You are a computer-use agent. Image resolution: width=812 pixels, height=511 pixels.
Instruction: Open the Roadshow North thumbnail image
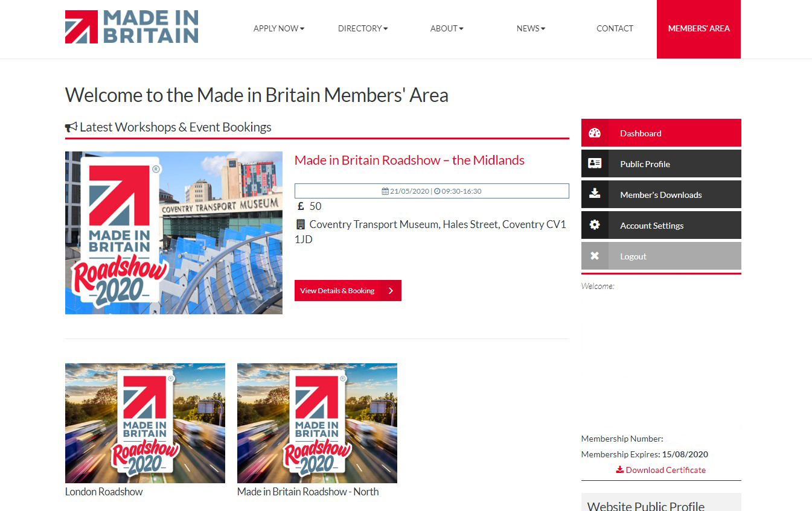317,423
